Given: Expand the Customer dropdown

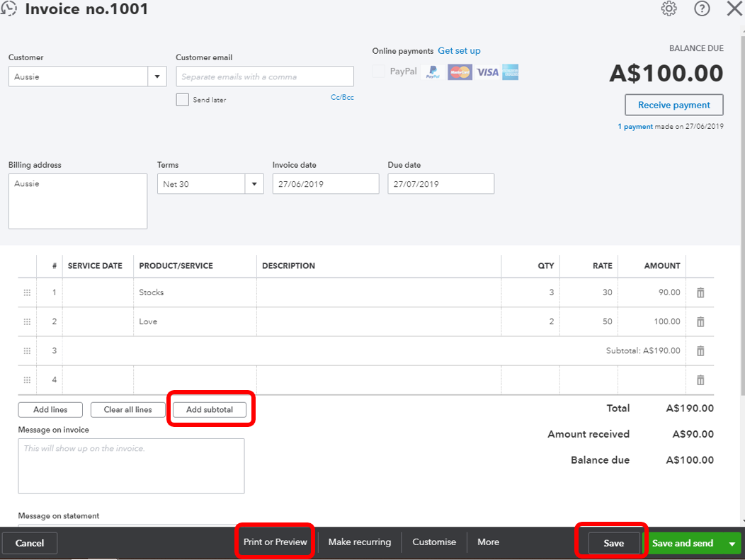Looking at the screenshot, I should [157, 76].
